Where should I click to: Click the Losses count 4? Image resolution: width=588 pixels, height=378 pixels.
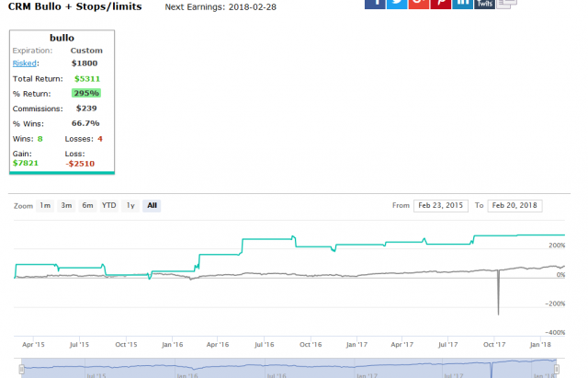(100, 139)
